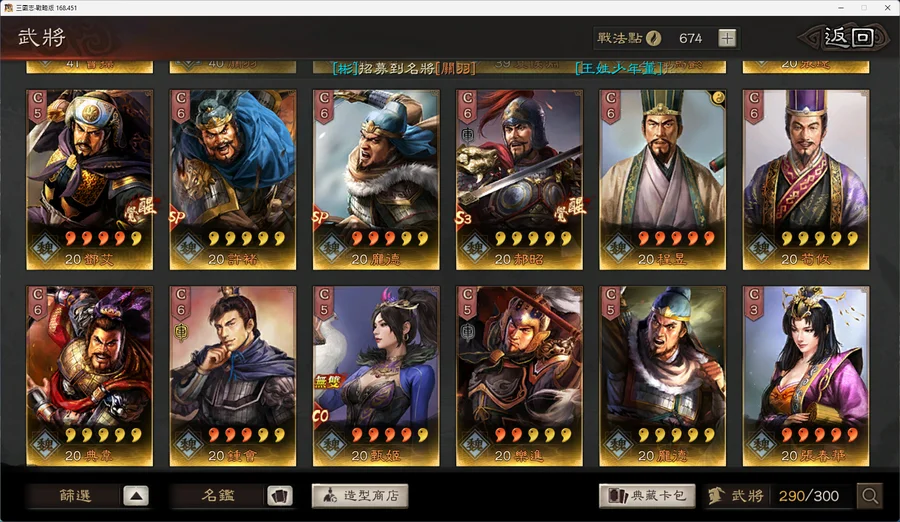Click the 魏 faction emblem on 典韋's card

click(45, 444)
